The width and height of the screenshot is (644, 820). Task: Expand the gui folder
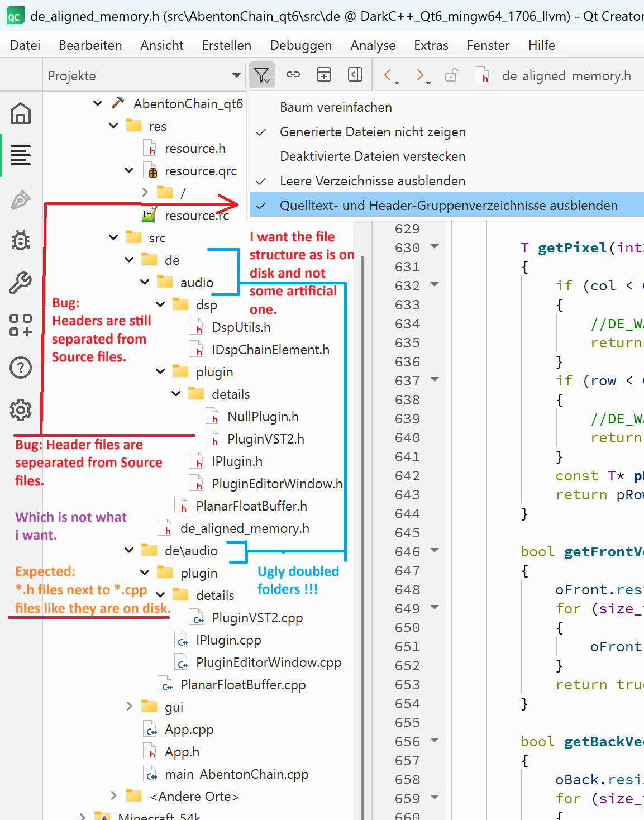coord(129,707)
